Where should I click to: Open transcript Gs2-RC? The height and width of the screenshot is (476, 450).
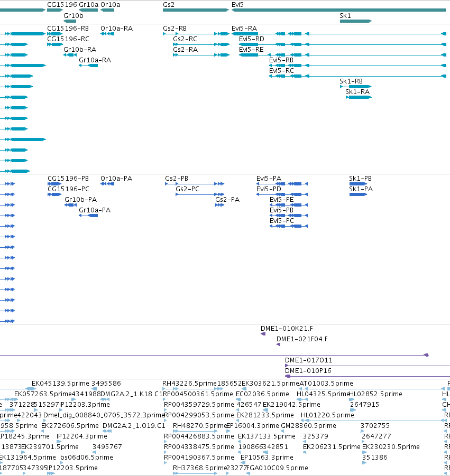[x=185, y=39]
